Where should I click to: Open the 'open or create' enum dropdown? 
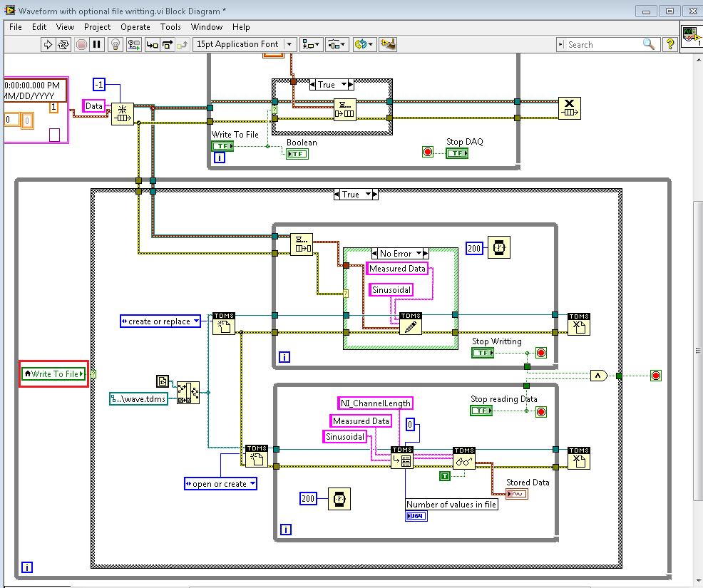pos(252,483)
